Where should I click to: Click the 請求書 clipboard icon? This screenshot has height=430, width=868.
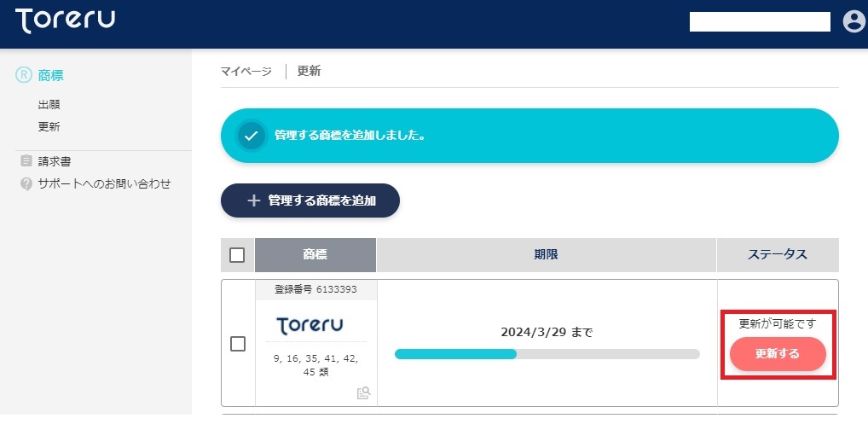26,161
